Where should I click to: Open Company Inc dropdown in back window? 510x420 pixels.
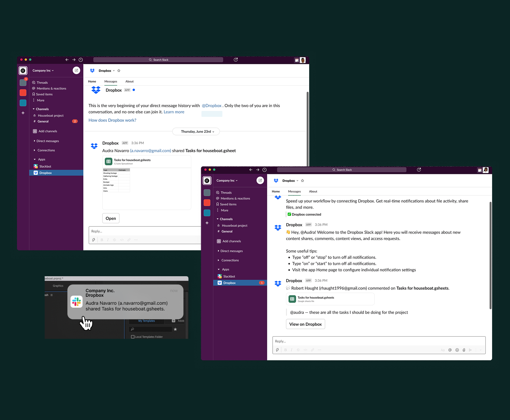43,70
